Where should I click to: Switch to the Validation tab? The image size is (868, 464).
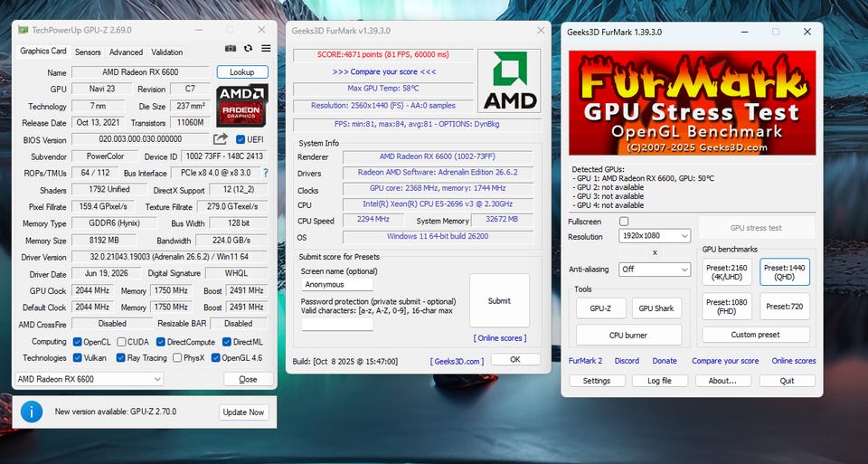click(x=166, y=52)
